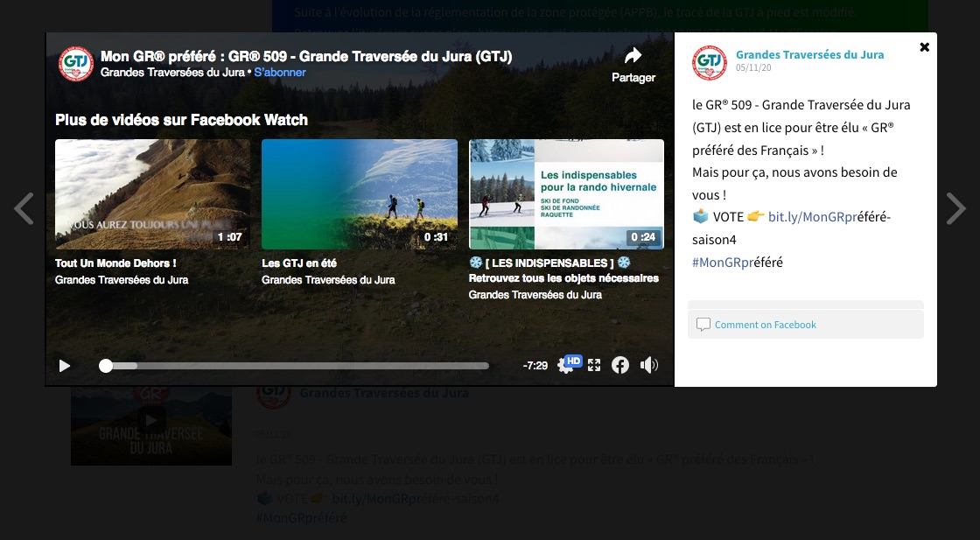Click the speech bubble comment icon

click(x=703, y=325)
